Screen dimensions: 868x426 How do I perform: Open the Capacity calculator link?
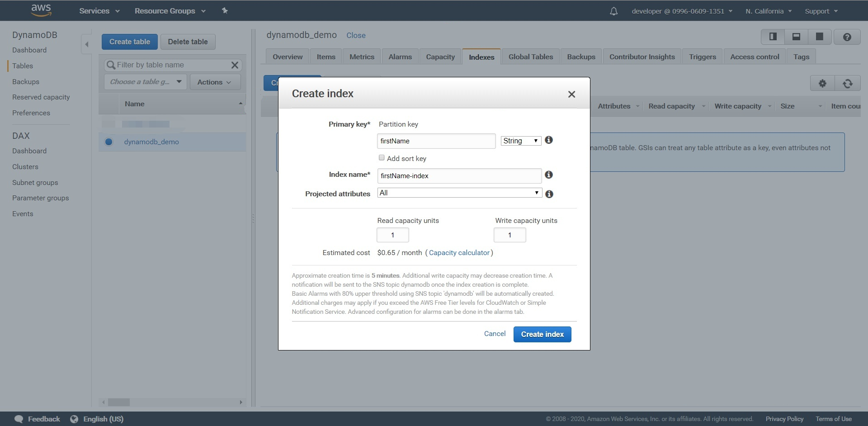click(459, 253)
